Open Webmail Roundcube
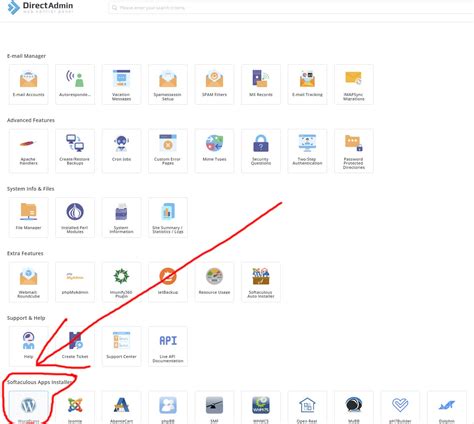 (x=28, y=282)
